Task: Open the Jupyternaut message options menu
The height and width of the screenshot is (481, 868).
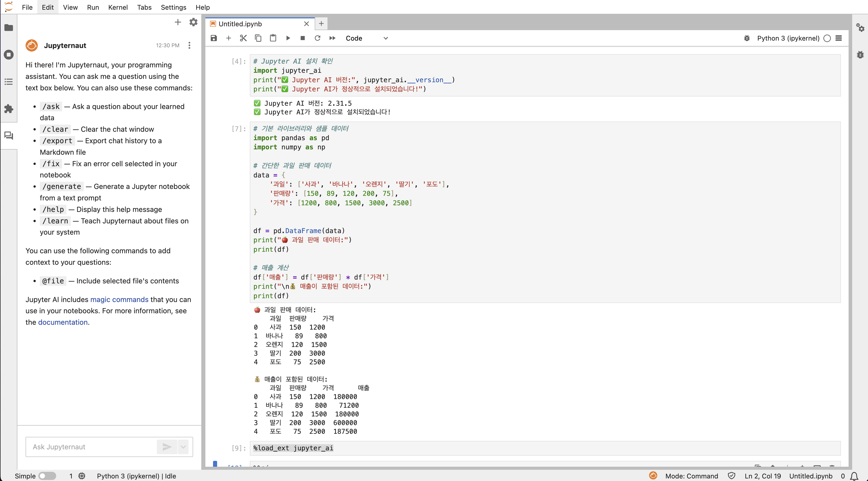Action: coord(189,45)
